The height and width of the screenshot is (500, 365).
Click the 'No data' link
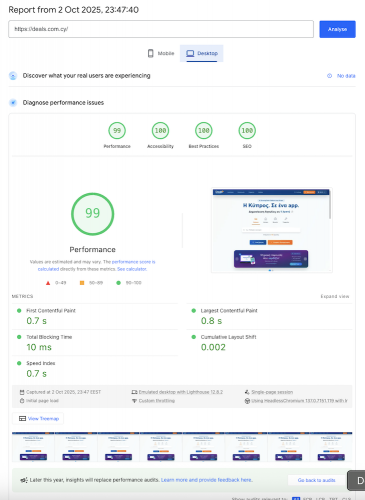(x=346, y=76)
